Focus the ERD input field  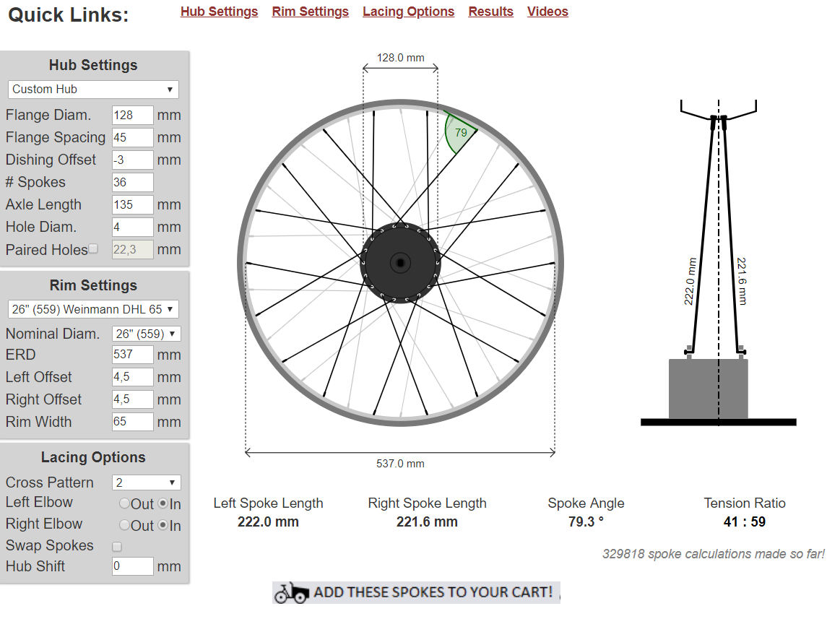click(133, 355)
